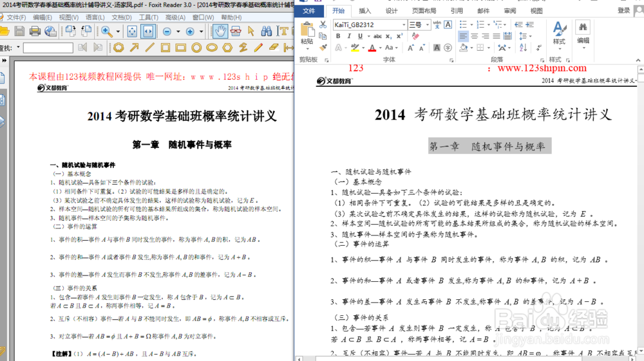Image resolution: width=644 pixels, height=361 pixels.
Task: Click the Fit Page icon in Foxit
Action: pos(132,31)
